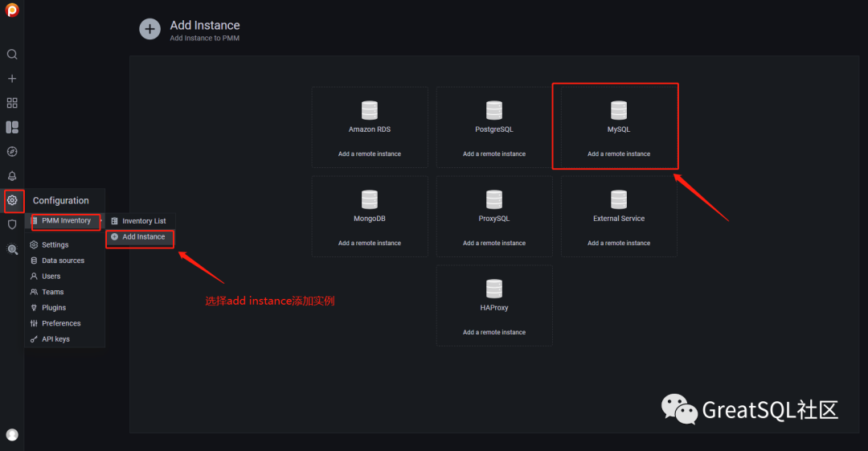Click the Configuration gear sidebar icon
The image size is (868, 451).
pos(12,200)
